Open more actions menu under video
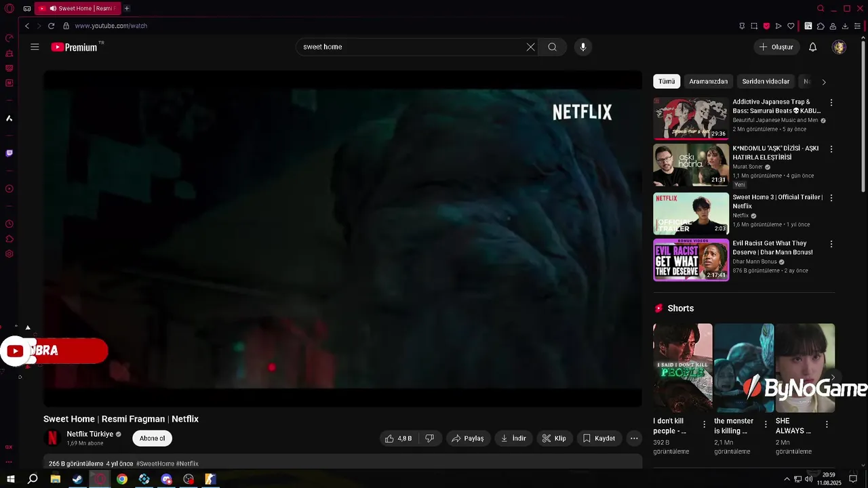 pos(634,439)
